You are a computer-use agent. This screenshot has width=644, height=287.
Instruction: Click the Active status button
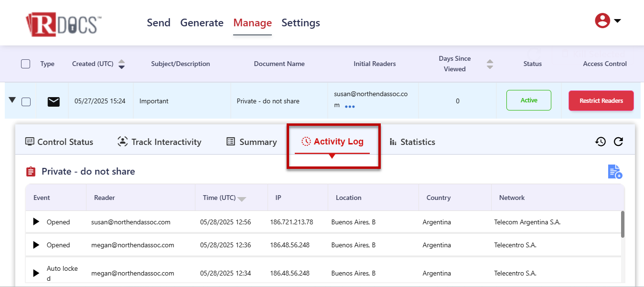coord(528,100)
